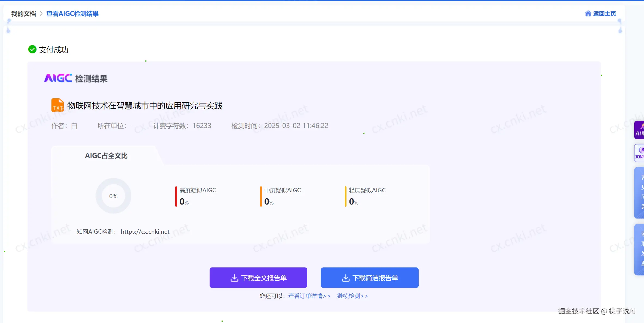Click 继续检测 link

pyautogui.click(x=352, y=296)
